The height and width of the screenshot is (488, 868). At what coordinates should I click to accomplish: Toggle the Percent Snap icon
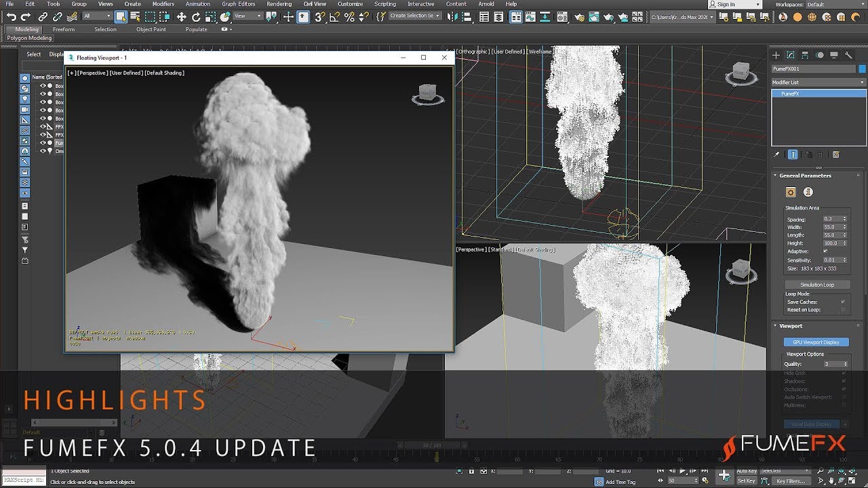[x=349, y=16]
